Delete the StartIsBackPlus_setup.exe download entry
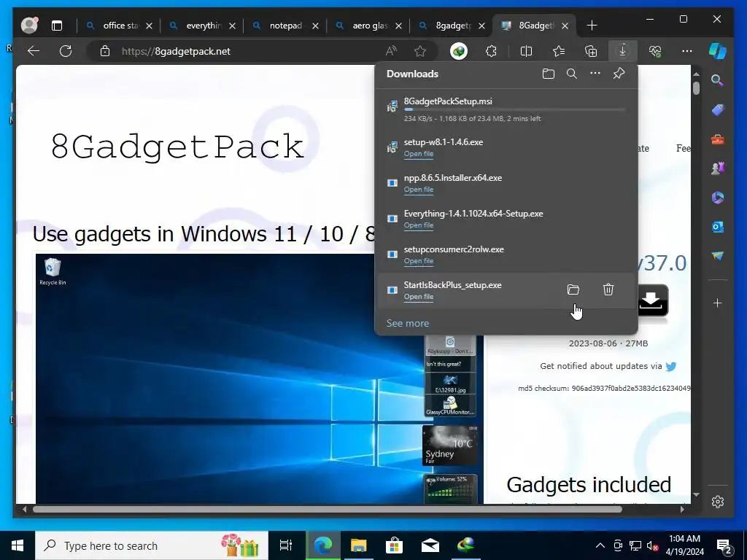 pyautogui.click(x=608, y=289)
